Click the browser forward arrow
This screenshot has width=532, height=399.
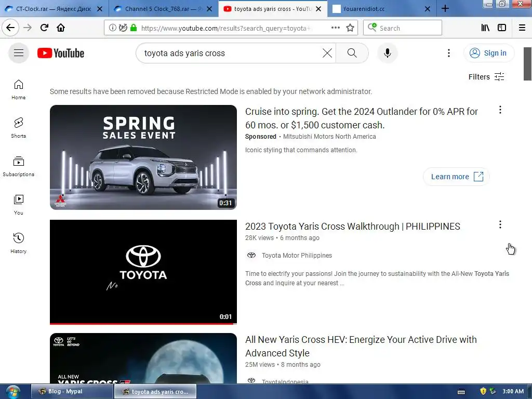28,28
